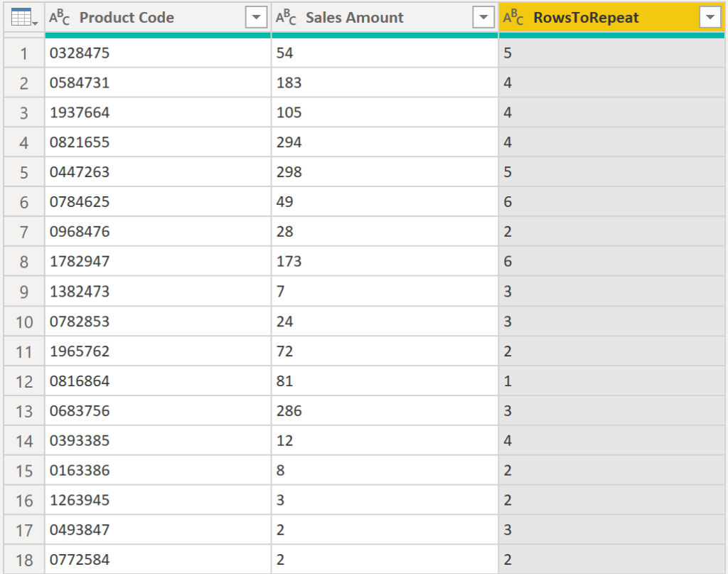The width and height of the screenshot is (728, 574).
Task: Click product code 1937664
Action: pyautogui.click(x=80, y=112)
